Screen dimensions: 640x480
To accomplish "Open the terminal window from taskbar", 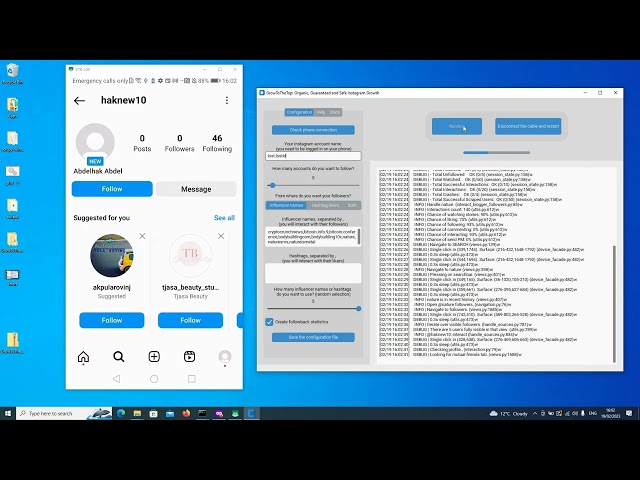I will click(x=202, y=413).
